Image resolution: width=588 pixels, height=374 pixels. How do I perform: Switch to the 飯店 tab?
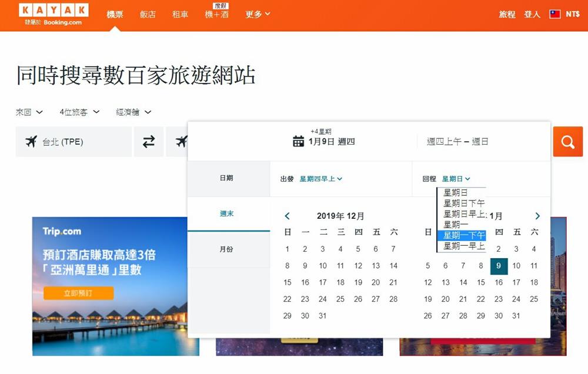(148, 14)
